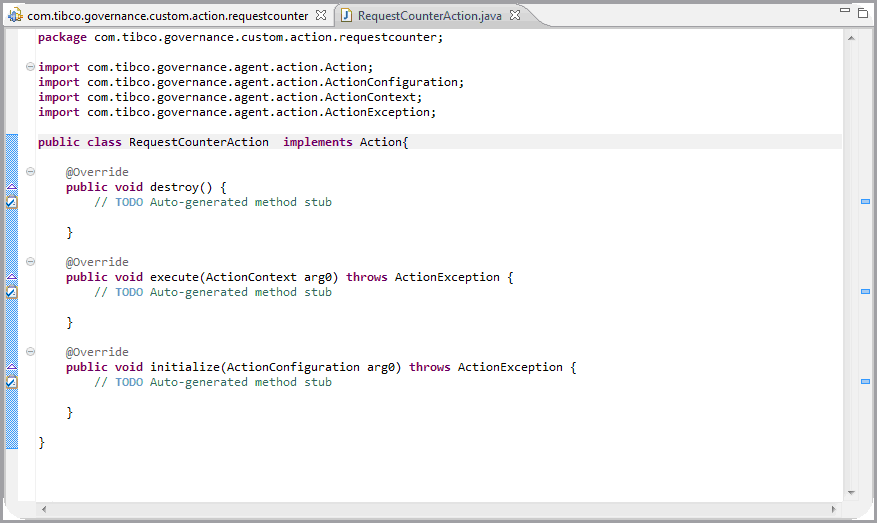Click @Override annotation above execute()
The image size is (877, 523).
[x=97, y=262]
